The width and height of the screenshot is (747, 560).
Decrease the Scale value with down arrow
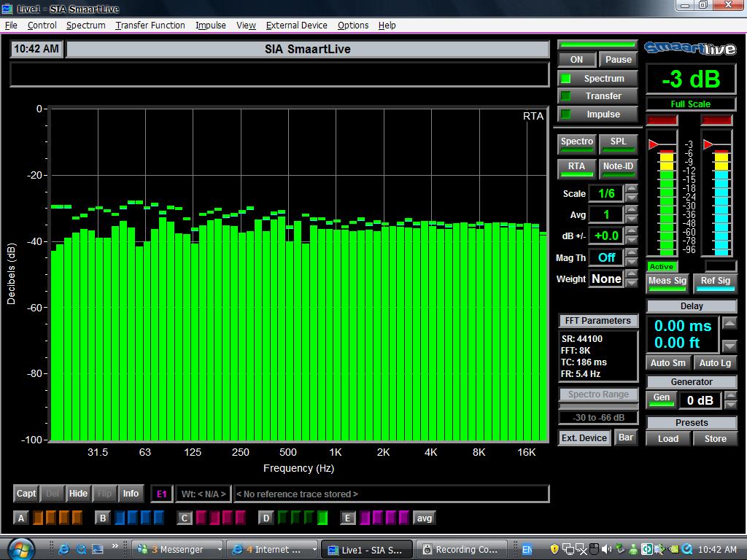(631, 197)
